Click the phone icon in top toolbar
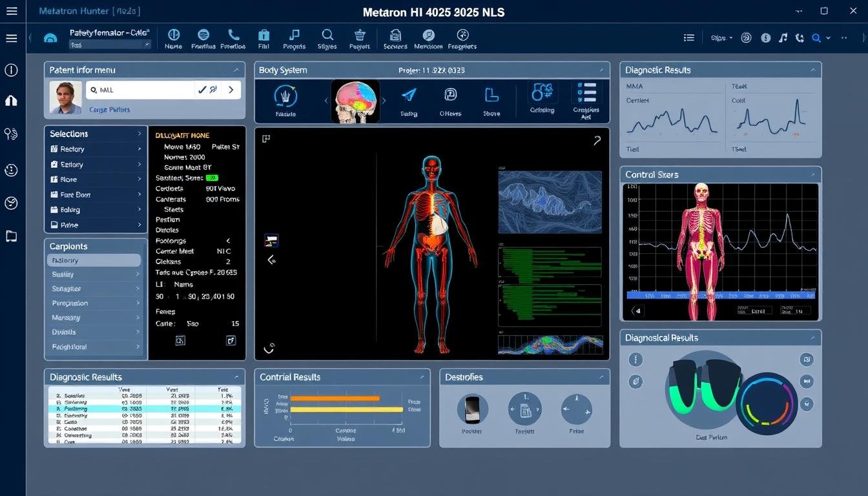The image size is (868, 496). pyautogui.click(x=233, y=35)
